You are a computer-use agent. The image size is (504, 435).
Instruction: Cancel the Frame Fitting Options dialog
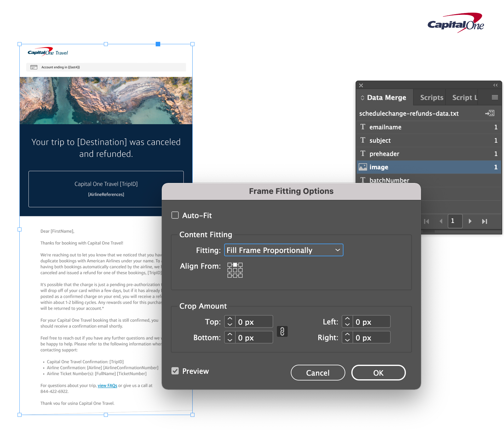point(318,373)
